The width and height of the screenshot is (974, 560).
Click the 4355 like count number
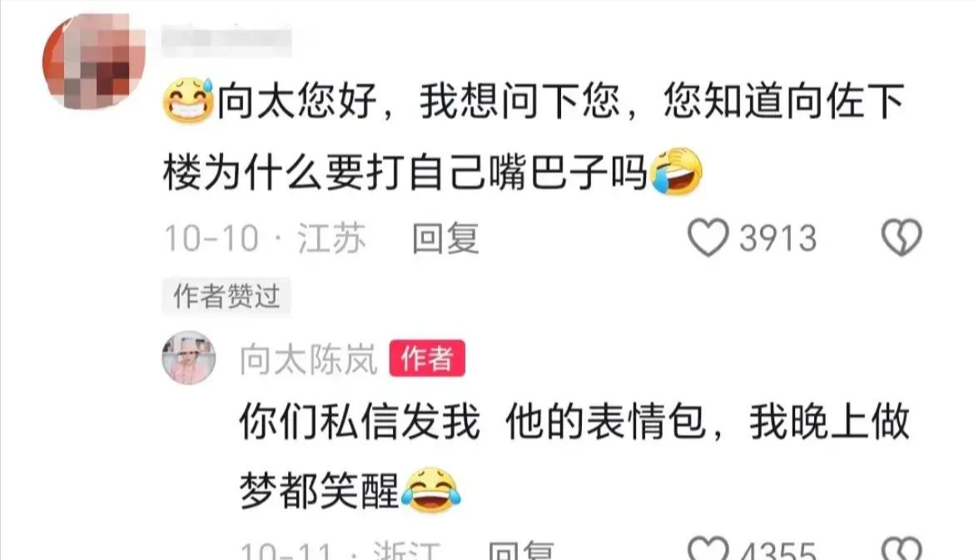coord(778,551)
